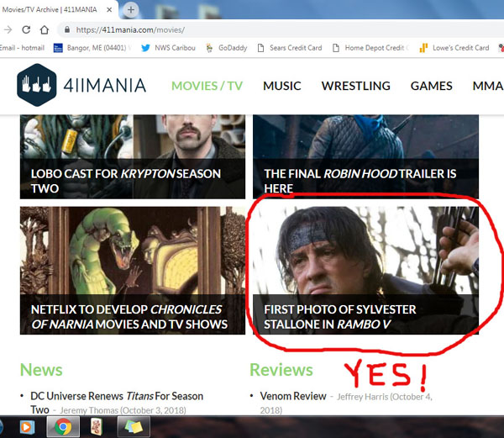504x438 pixels.
Task: Click the First Photo of Stallone headline
Action: pos(339,317)
